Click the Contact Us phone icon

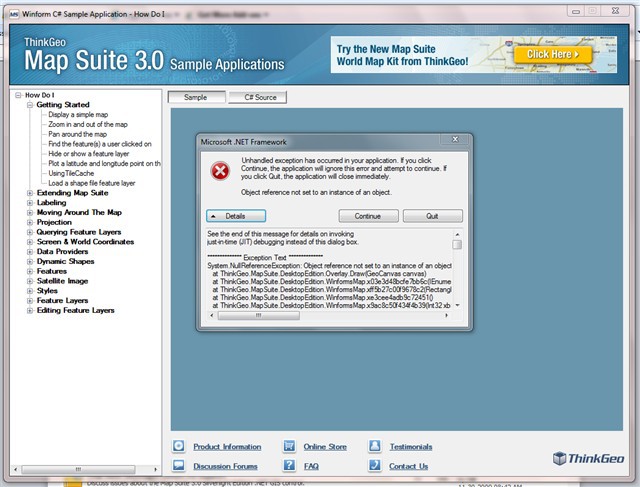[x=375, y=465]
